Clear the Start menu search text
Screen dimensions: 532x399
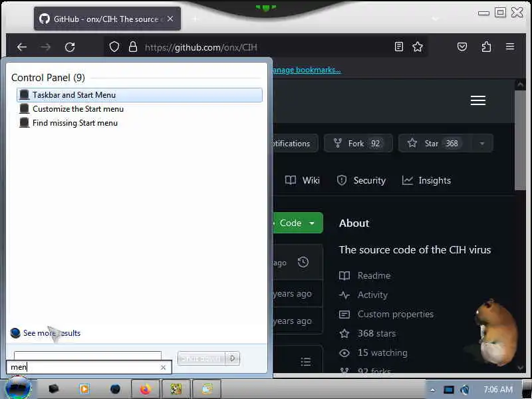(x=163, y=367)
